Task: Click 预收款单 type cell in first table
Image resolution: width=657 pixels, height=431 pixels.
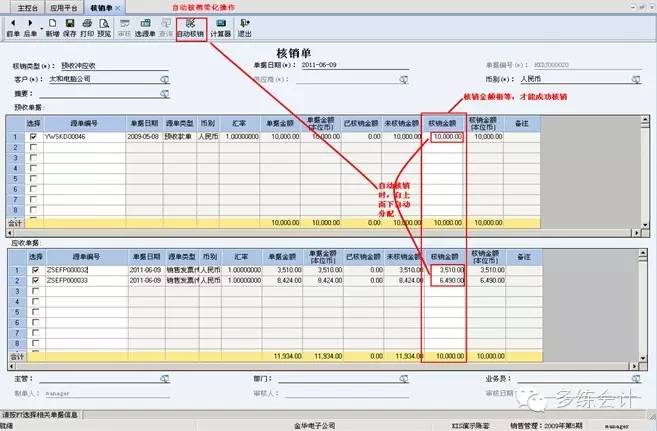Action: [x=179, y=137]
